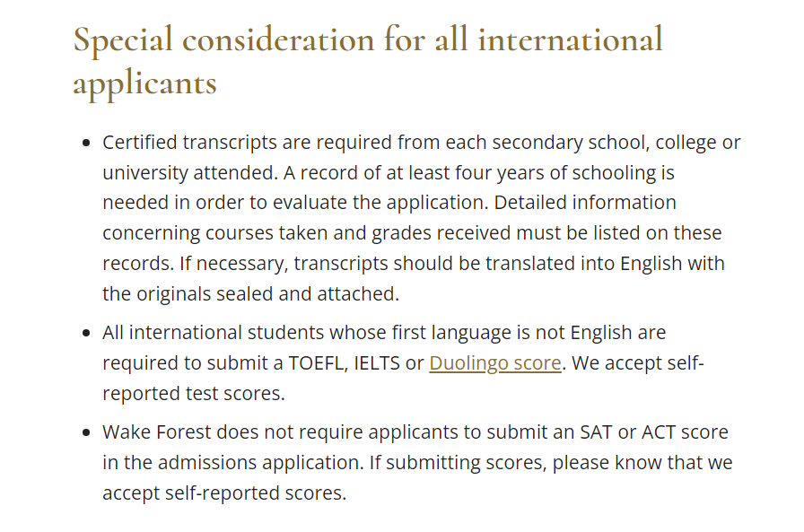Click the text 'accept self-reported scores.'
804x532 pixels.
(x=224, y=493)
